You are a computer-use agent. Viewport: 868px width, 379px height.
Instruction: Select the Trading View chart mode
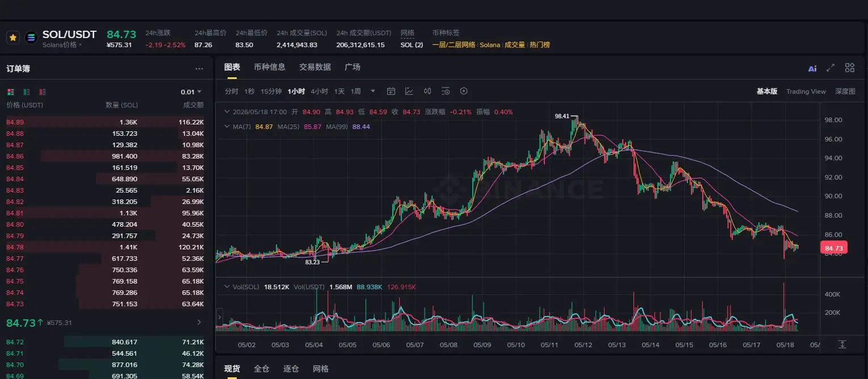[x=806, y=91]
